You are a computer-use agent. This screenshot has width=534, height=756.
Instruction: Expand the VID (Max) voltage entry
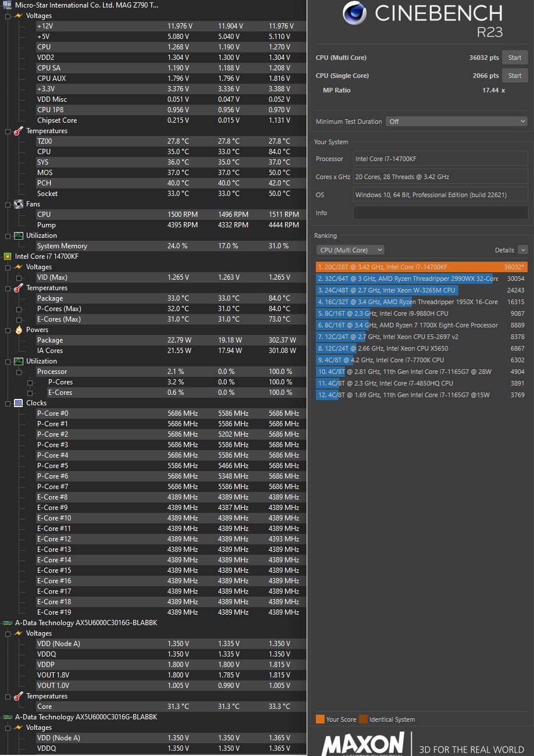(19, 277)
